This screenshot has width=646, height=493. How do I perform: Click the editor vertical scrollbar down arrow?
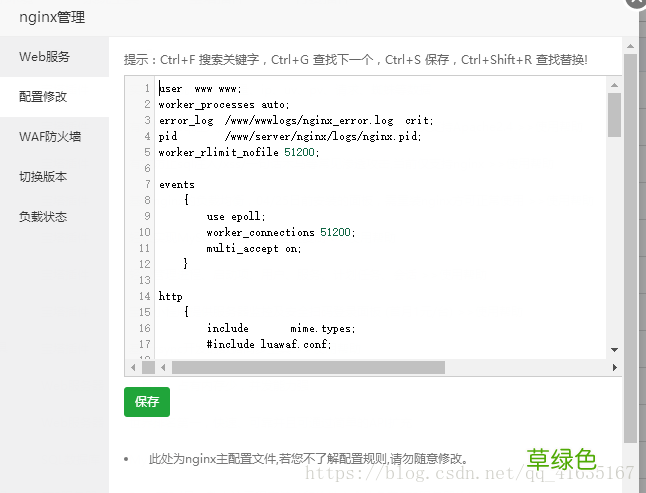click(x=614, y=350)
